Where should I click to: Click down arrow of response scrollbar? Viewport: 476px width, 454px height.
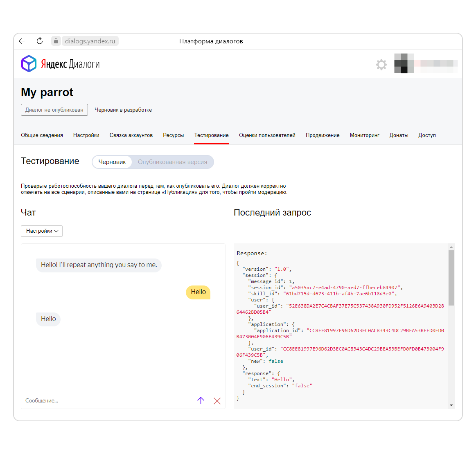click(451, 405)
